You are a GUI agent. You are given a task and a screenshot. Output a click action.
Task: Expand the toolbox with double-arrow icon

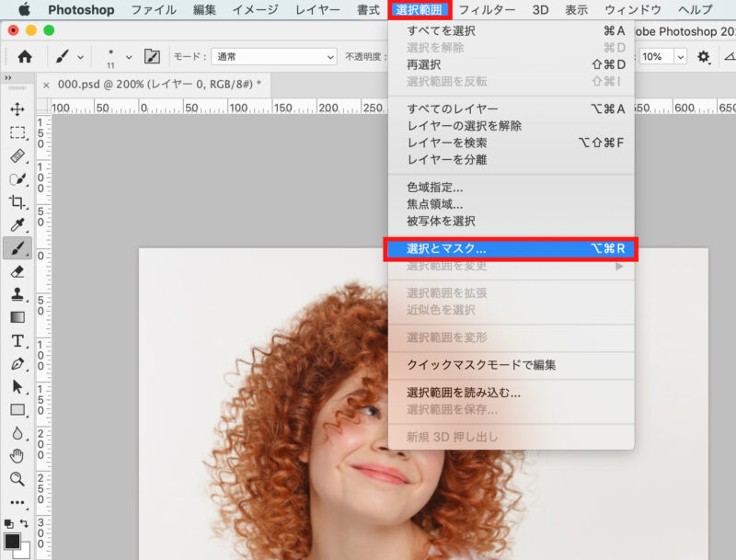pos(8,78)
